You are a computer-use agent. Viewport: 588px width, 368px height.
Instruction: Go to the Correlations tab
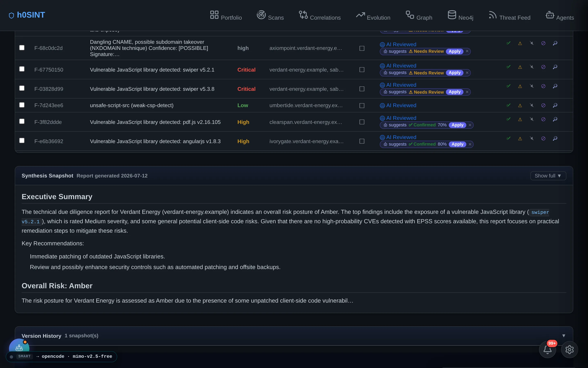320,15
